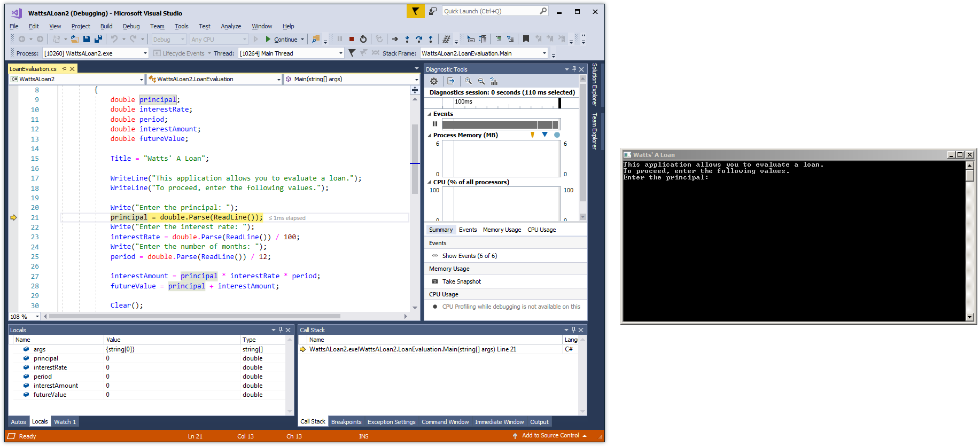Switch to the Watch 1 tab
Screen dimensions: 980x447
pyautogui.click(x=65, y=422)
